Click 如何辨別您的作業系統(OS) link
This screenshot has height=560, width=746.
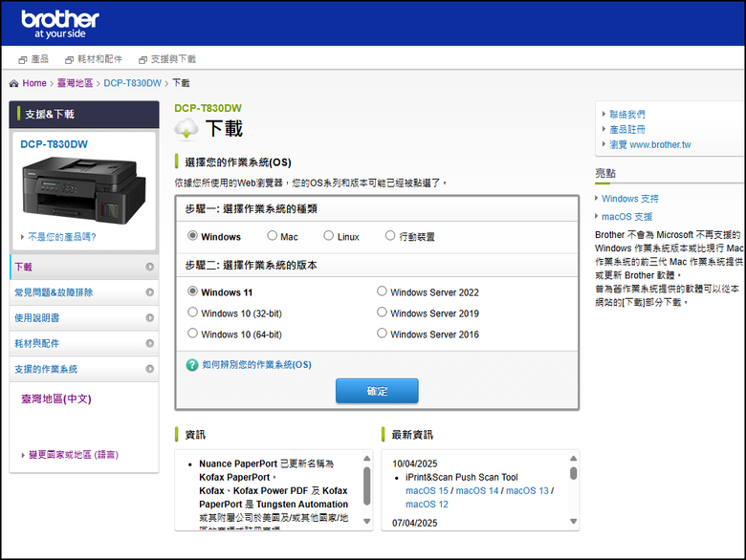point(257,365)
